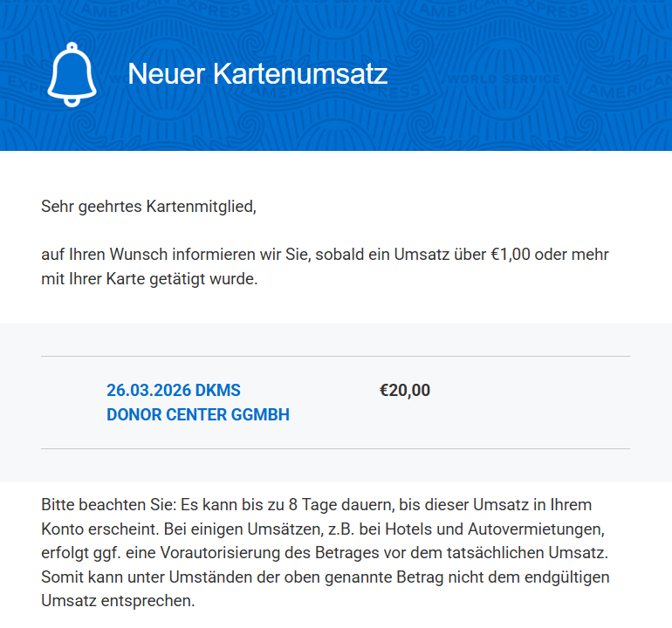This screenshot has width=672, height=628.
Task: Open the 26.03.2026 DKMS transaction link
Action: pyautogui.click(x=173, y=390)
